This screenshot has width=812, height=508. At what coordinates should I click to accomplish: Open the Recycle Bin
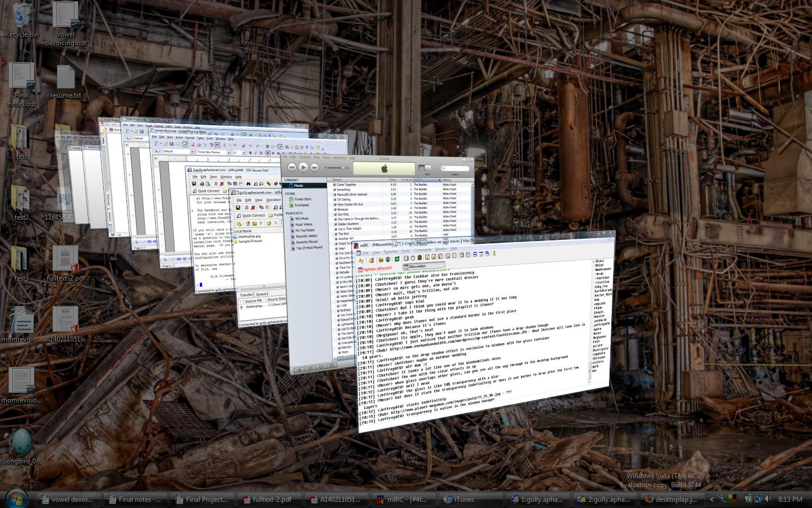[x=21, y=16]
